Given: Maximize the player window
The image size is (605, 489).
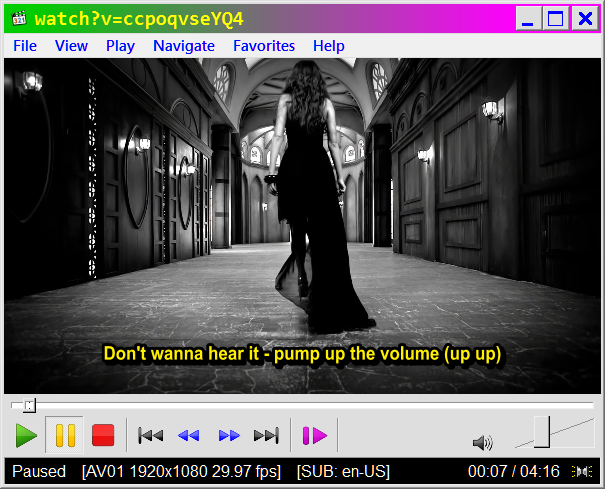Looking at the screenshot, I should [556, 18].
